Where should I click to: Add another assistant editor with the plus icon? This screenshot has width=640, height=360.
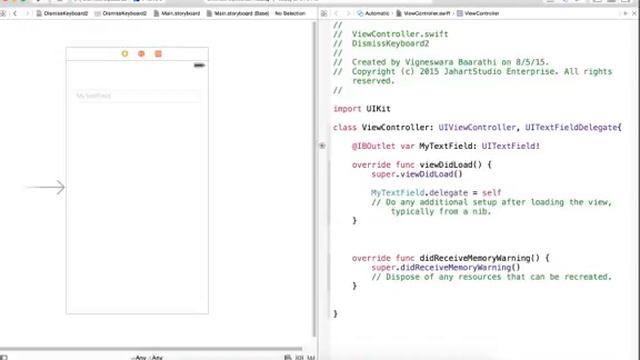tap(625, 13)
